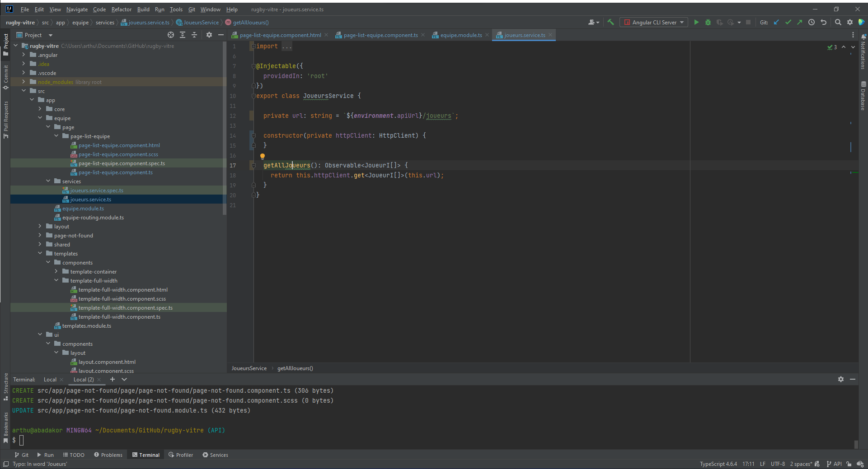868x469 pixels.
Task: Open Angular CLI Server configuration dropdown
Action: click(654, 22)
